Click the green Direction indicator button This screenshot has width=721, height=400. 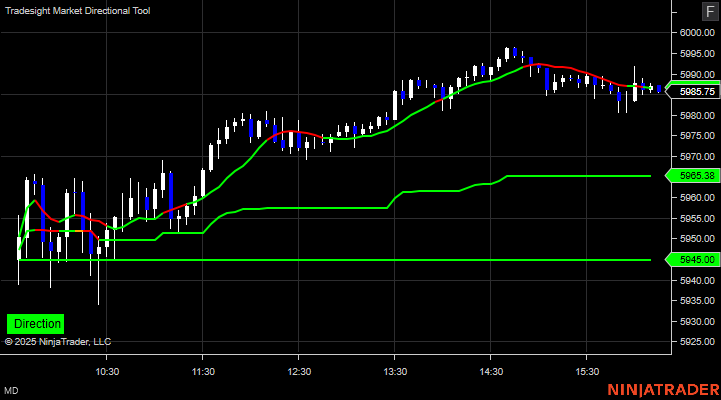click(35, 324)
